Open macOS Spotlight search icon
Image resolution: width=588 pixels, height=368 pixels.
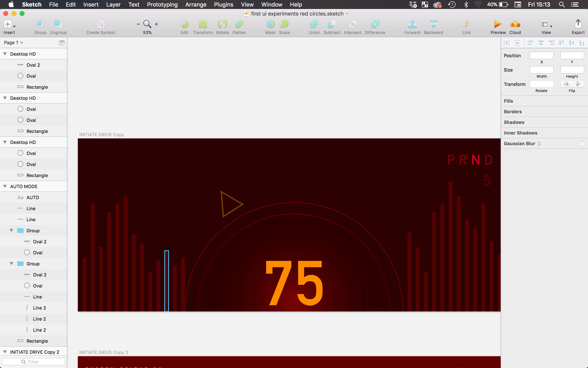pyautogui.click(x=561, y=4)
